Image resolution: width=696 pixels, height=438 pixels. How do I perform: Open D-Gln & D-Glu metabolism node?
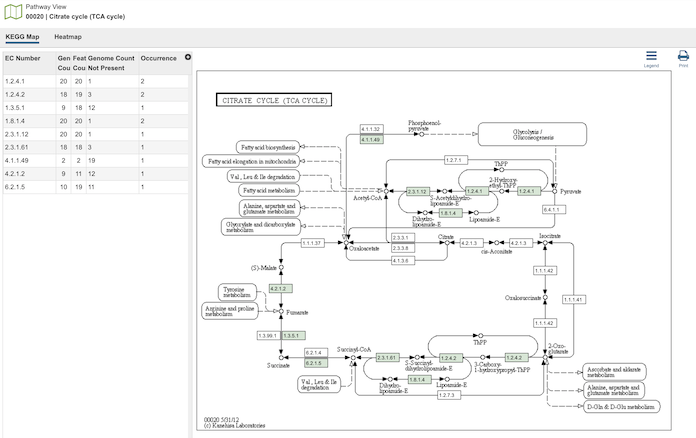click(x=621, y=406)
